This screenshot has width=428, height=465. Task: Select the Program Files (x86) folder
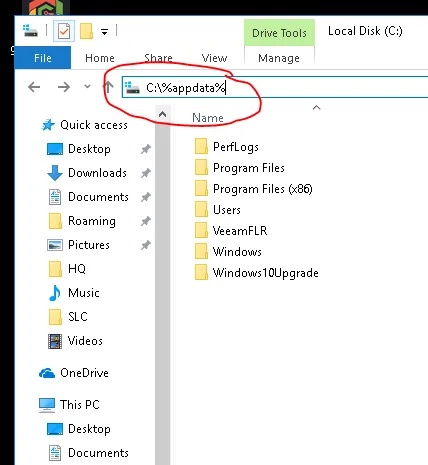(263, 189)
